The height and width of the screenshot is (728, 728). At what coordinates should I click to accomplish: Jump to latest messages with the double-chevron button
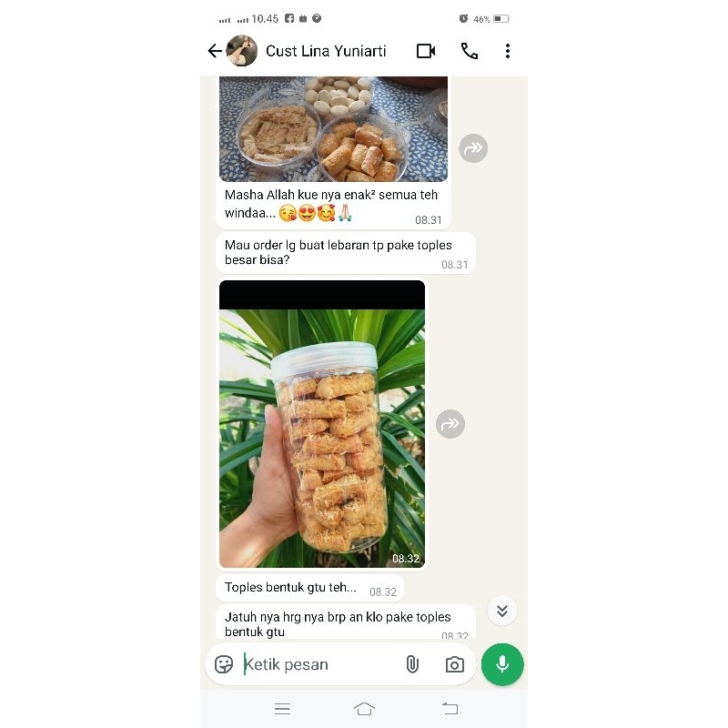502,611
